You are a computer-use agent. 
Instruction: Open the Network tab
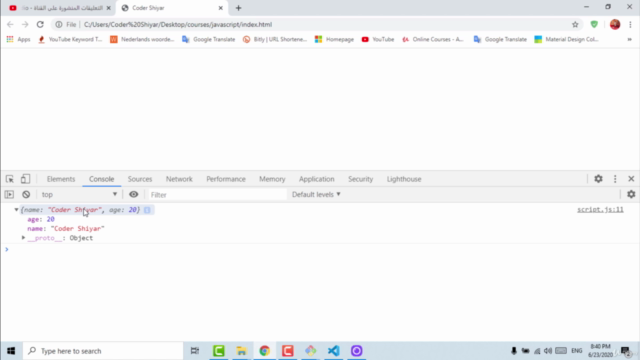179,179
